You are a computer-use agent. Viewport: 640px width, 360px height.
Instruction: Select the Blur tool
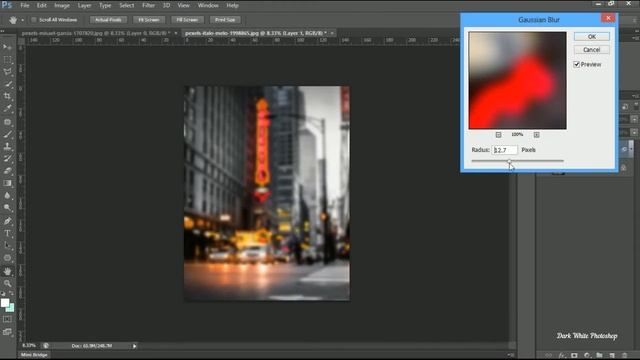coord(7,196)
